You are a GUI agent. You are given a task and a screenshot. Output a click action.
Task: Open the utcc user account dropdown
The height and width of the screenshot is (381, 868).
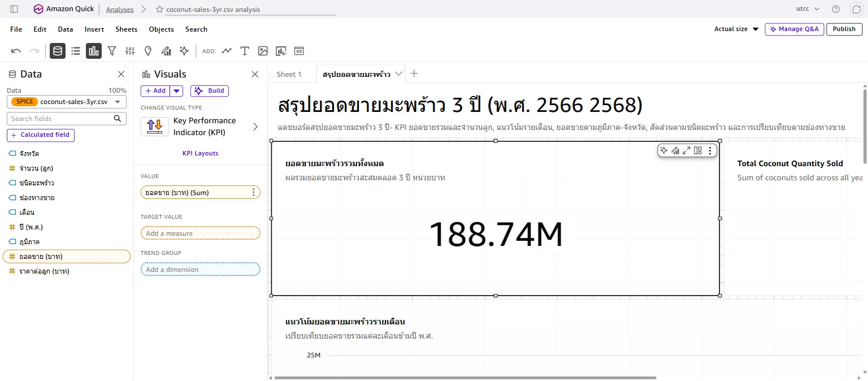pos(808,9)
